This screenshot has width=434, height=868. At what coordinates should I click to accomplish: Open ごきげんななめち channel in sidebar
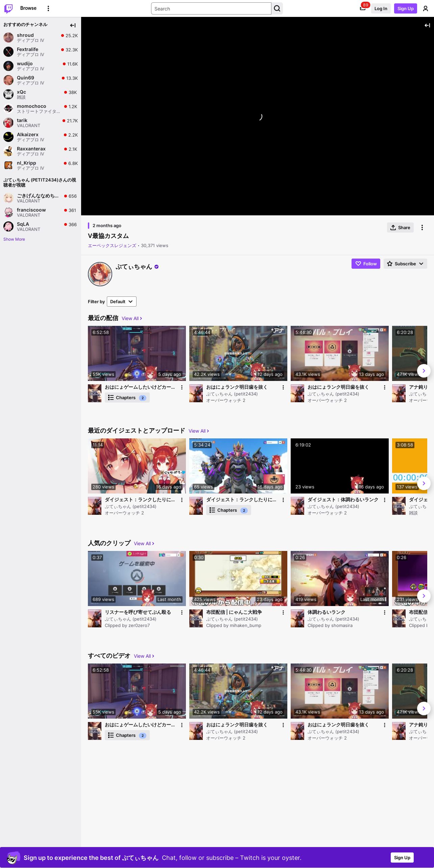[x=41, y=198]
